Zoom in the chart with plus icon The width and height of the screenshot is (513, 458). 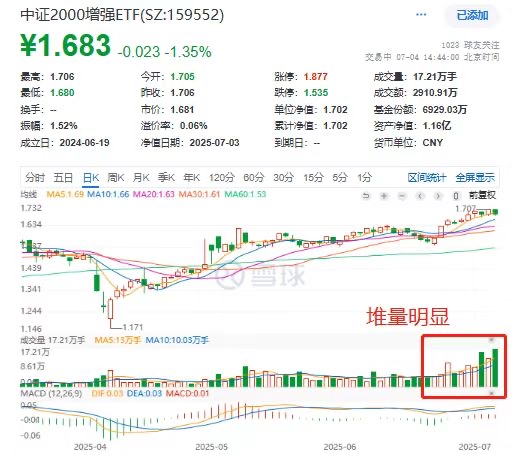pyautogui.click(x=384, y=196)
